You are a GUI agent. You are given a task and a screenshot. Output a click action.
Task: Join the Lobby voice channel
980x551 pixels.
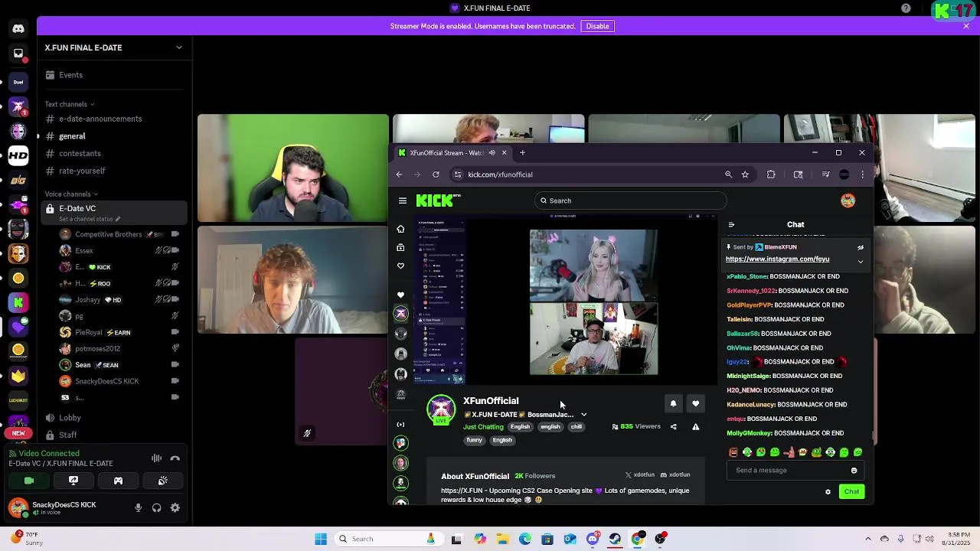(x=113, y=418)
